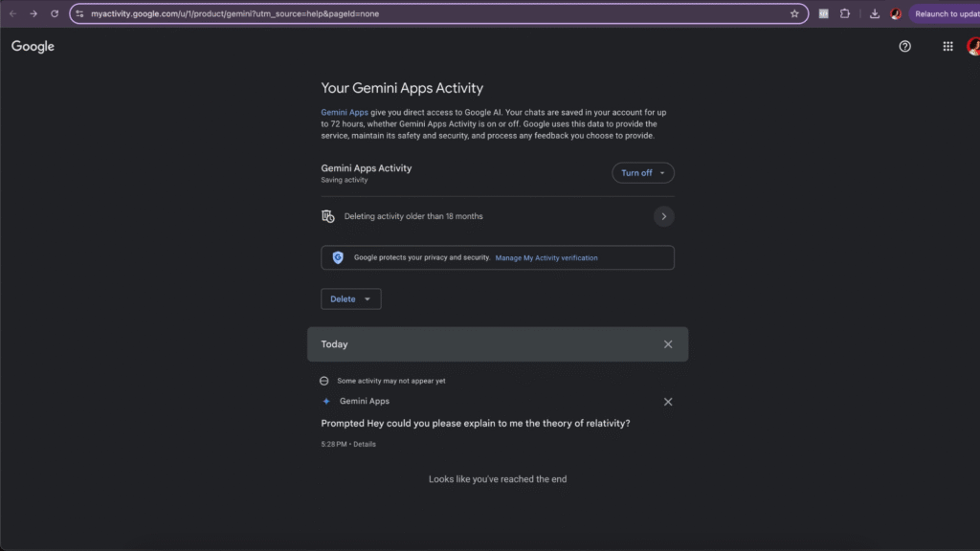Open the browser Downloads icon
The image size is (980, 551).
pyautogui.click(x=875, y=13)
